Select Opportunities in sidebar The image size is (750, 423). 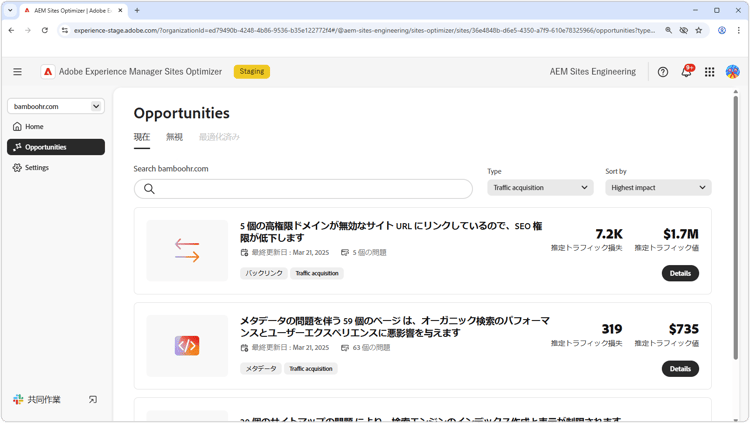coord(56,147)
